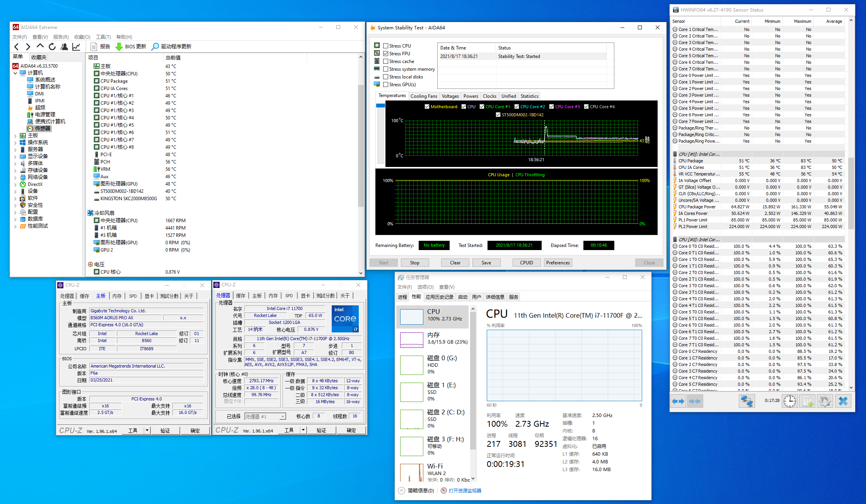Click HWiNFO log file icon
866x504 pixels.
[x=808, y=401]
